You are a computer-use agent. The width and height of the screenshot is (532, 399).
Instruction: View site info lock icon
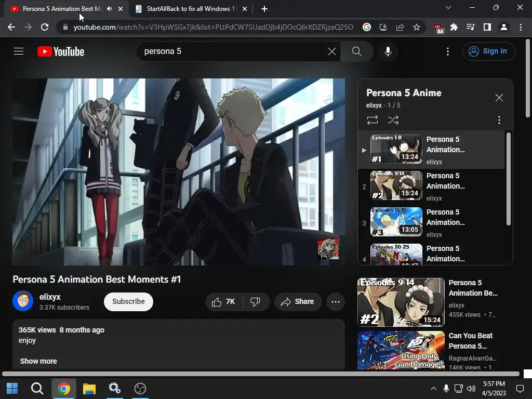click(65, 27)
